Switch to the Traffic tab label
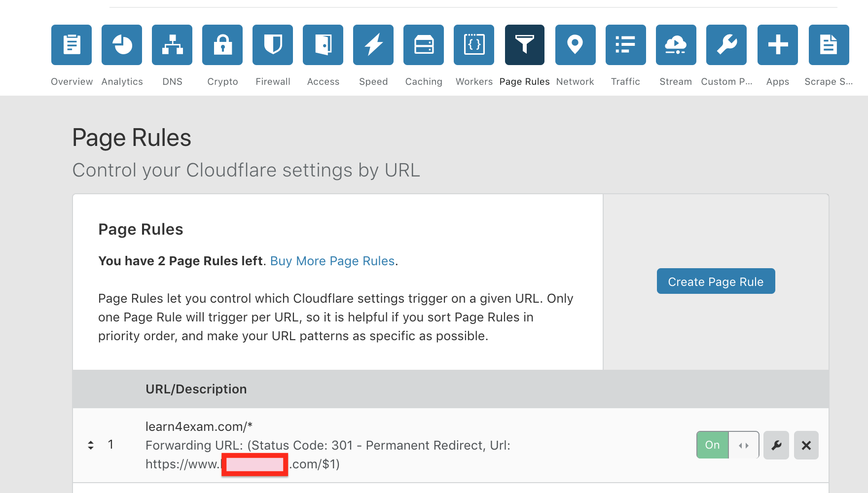The width and height of the screenshot is (868, 493). tap(625, 82)
